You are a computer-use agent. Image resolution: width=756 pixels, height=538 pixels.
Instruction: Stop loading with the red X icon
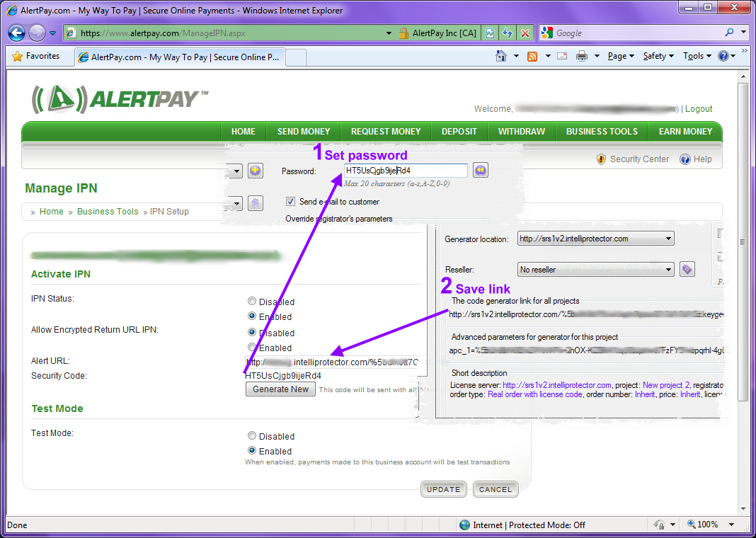coord(525,33)
